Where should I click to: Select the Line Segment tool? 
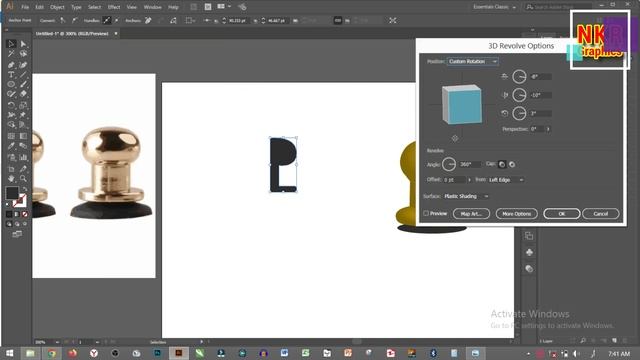tap(23, 75)
